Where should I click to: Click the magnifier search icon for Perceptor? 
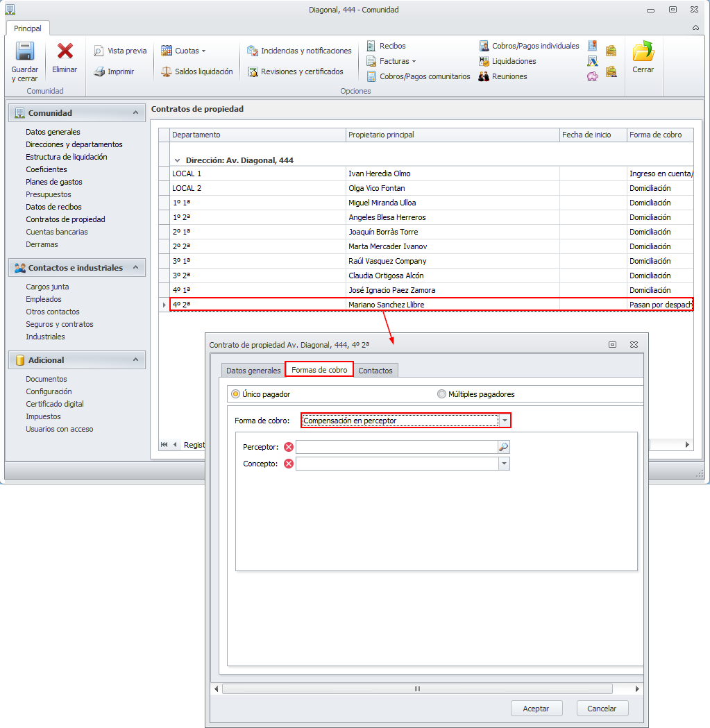[503, 447]
